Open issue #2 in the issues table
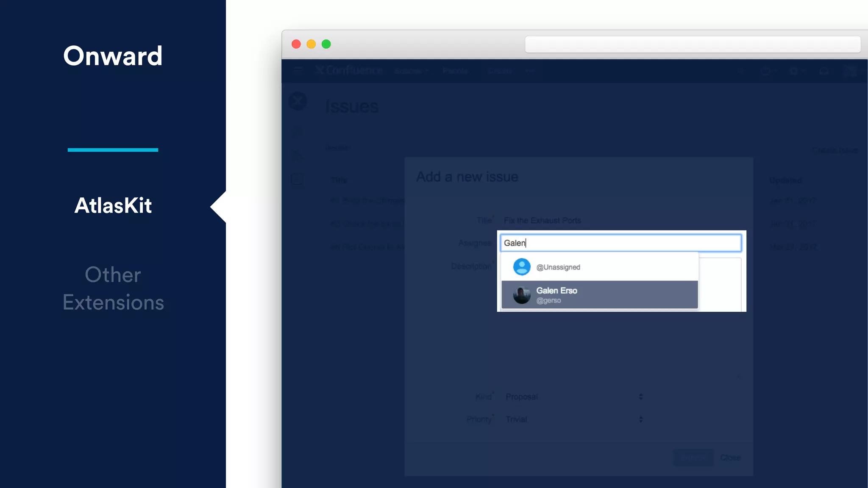 (367, 224)
